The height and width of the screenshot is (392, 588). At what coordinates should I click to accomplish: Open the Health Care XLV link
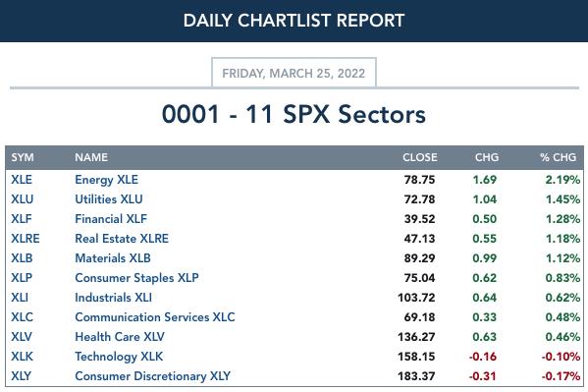tap(120, 337)
